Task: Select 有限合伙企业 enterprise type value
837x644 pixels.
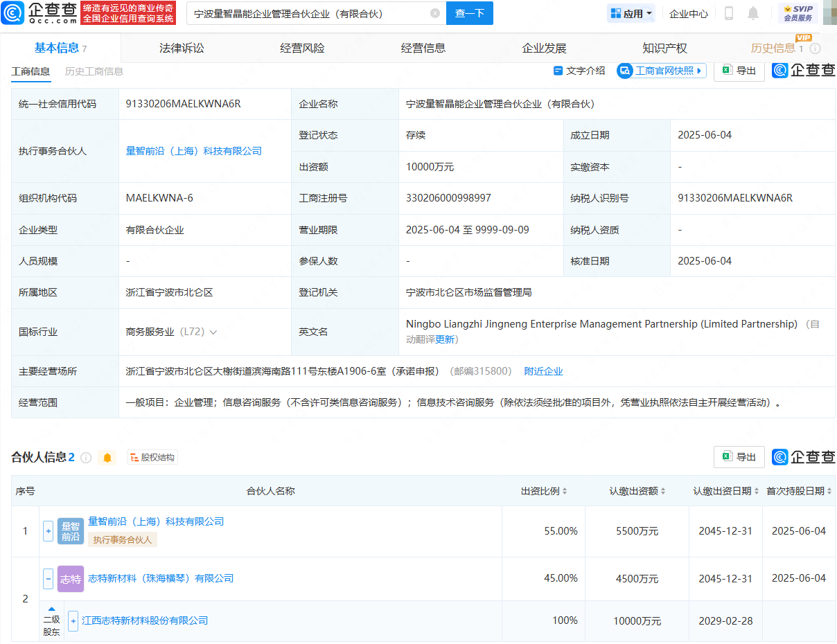Action: pos(155,230)
